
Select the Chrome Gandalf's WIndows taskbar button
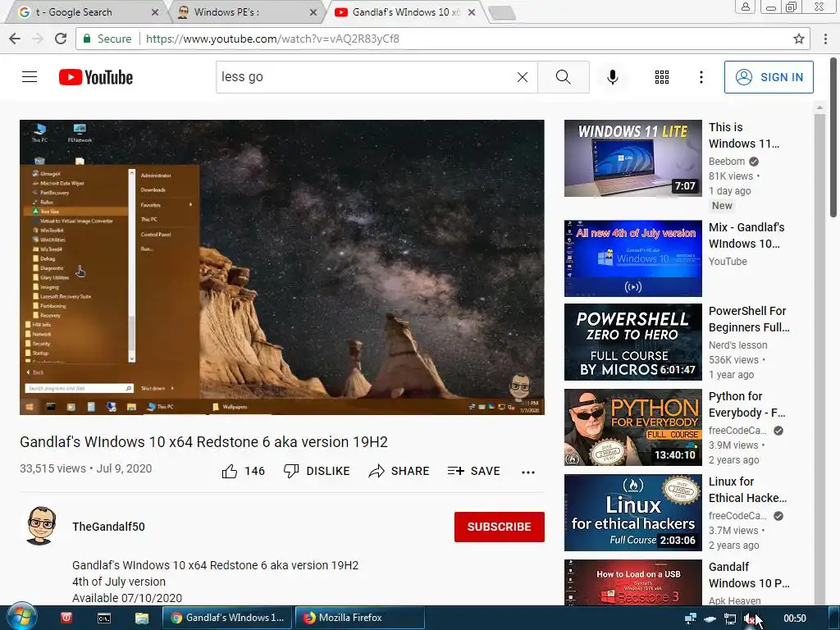click(228, 618)
